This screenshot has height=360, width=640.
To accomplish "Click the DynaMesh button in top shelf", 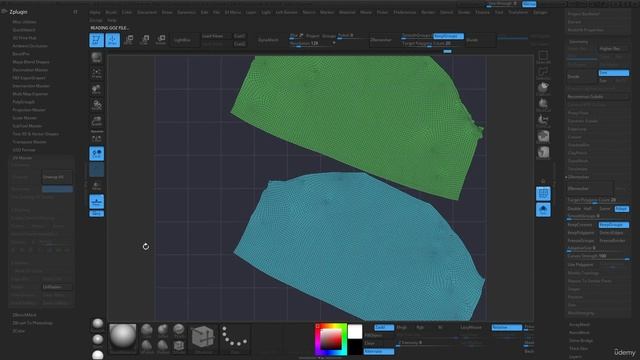I will [x=268, y=40].
